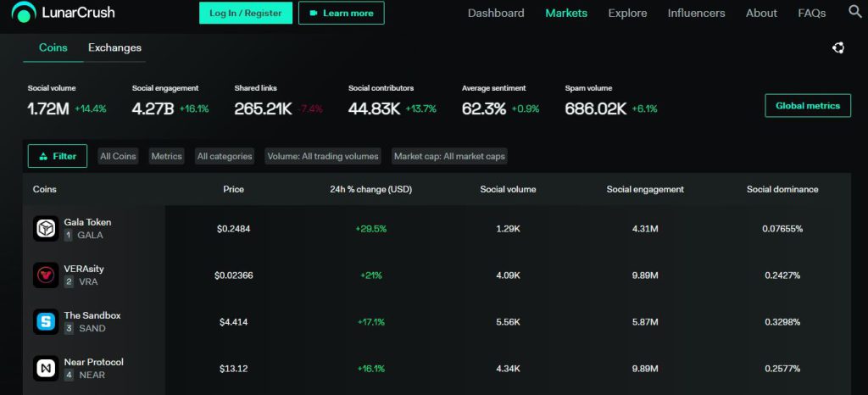The height and width of the screenshot is (395, 868).
Task: Switch to the Coins tab
Action: point(53,47)
